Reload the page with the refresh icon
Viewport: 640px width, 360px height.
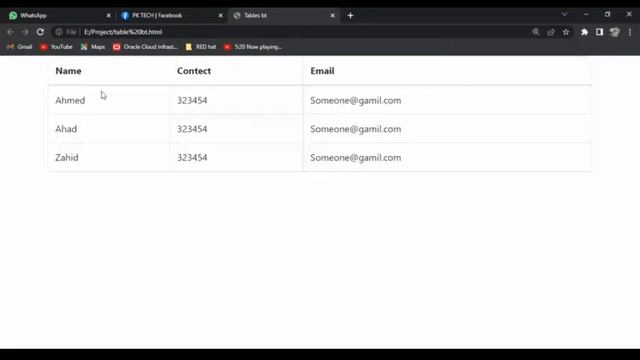[40, 32]
